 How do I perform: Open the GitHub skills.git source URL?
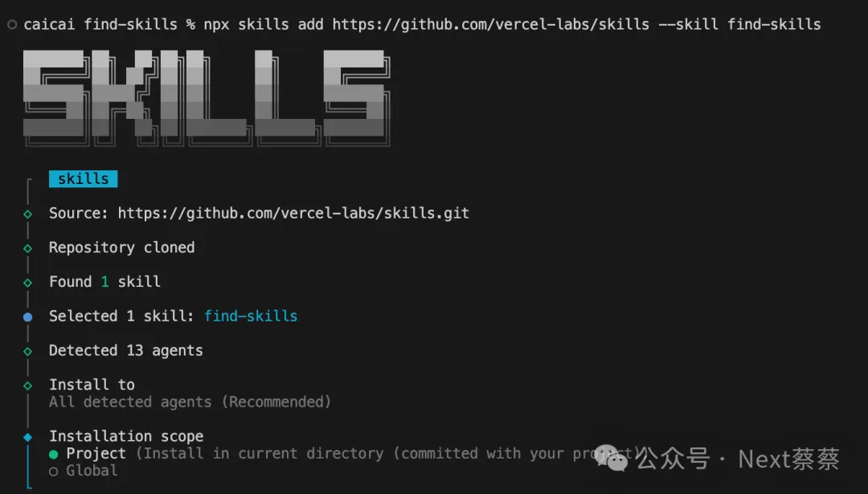click(x=293, y=214)
